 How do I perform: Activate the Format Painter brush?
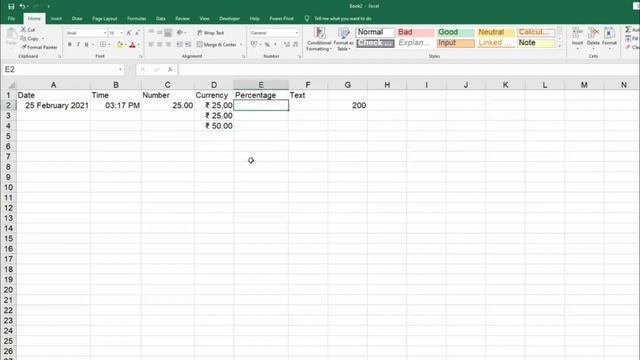(x=24, y=47)
